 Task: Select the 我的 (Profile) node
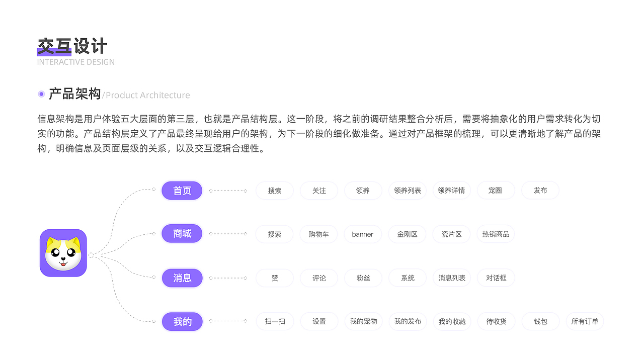point(182,321)
